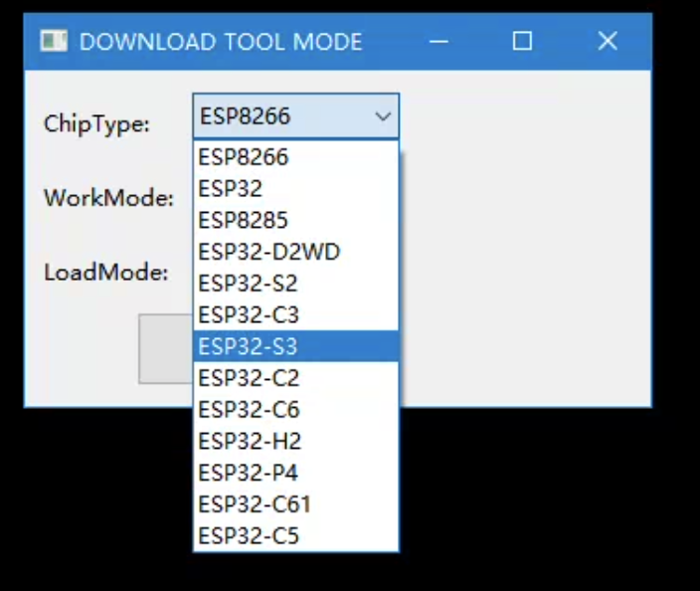Collapse the ChipType dropdown arrow
The height and width of the screenshot is (591, 700).
[383, 117]
